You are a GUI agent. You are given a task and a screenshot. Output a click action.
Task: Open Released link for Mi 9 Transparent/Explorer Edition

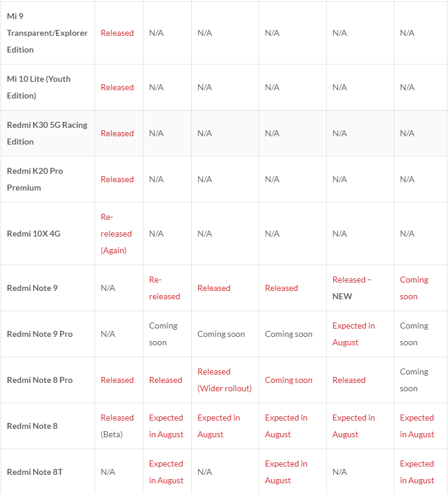(x=117, y=33)
